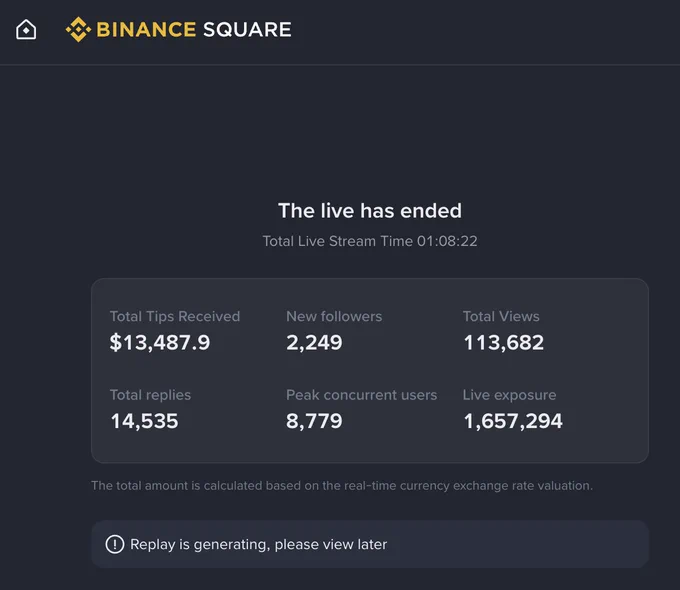Open the home icon in header

26,30
